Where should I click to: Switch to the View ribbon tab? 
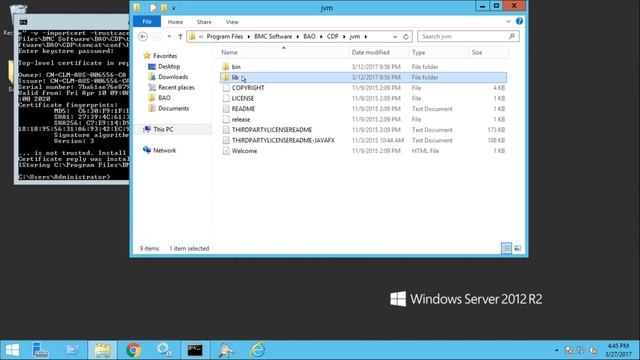pos(232,22)
